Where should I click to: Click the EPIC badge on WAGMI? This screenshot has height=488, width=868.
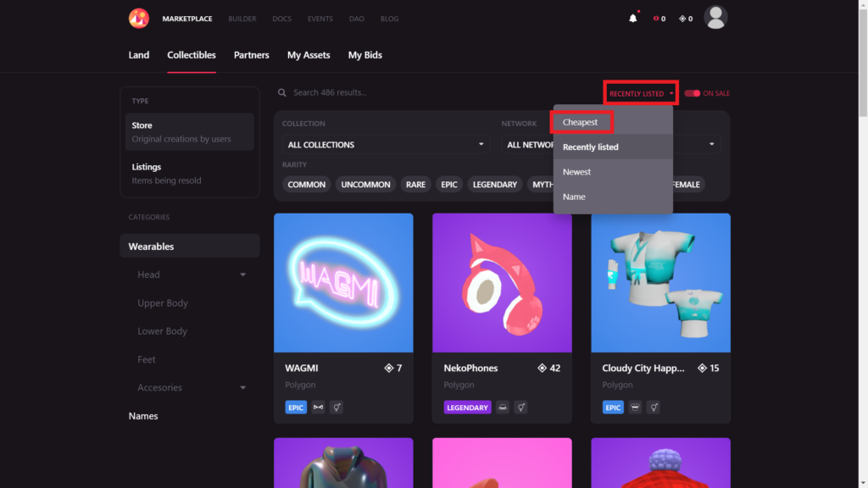296,408
